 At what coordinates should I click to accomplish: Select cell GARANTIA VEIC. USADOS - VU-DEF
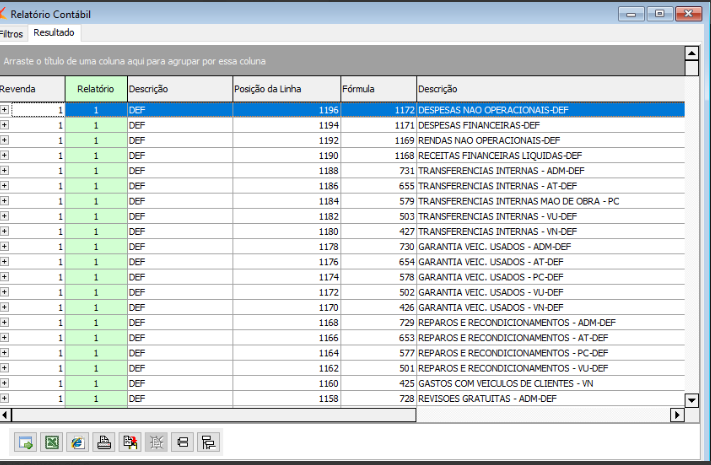click(550, 292)
